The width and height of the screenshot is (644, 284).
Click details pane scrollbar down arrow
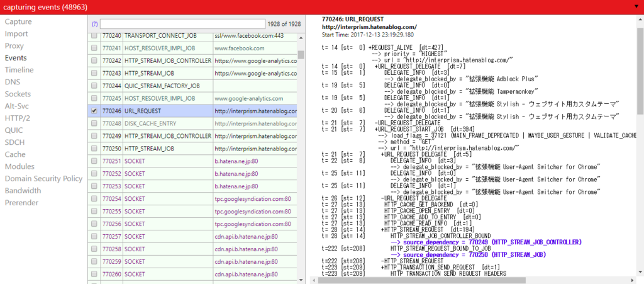point(640,272)
